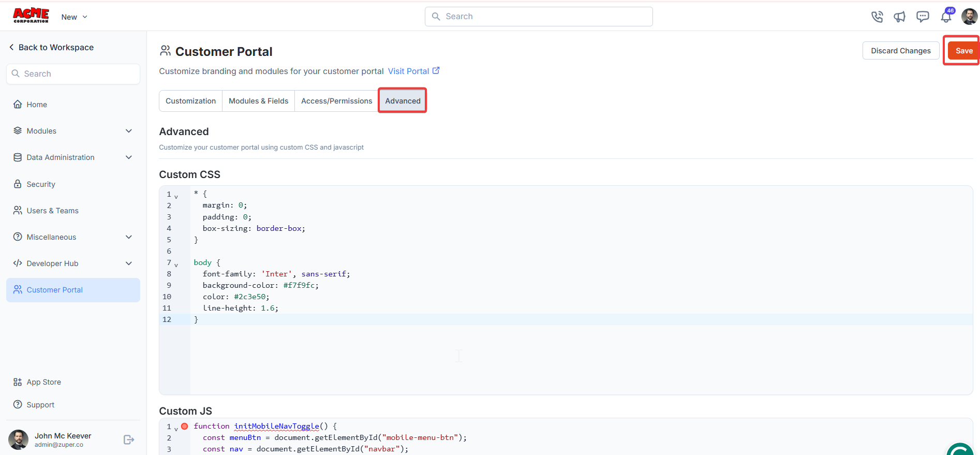Click the ACME Corporation logo
Screen dimensions: 980x455
tap(31, 16)
